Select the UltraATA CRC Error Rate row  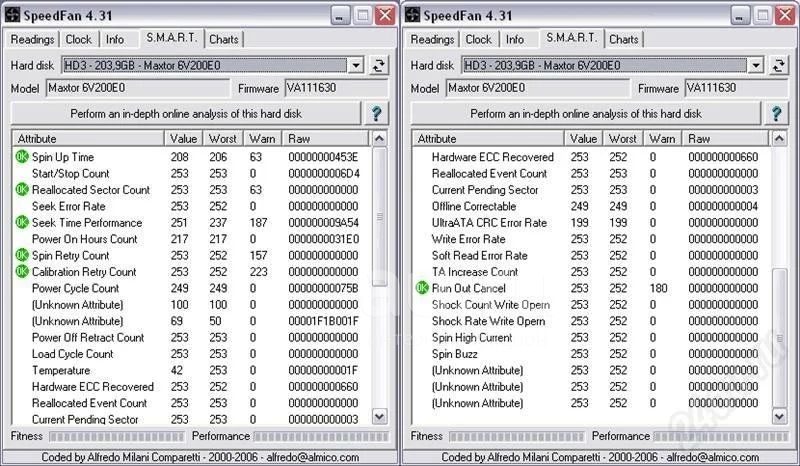coord(592,223)
